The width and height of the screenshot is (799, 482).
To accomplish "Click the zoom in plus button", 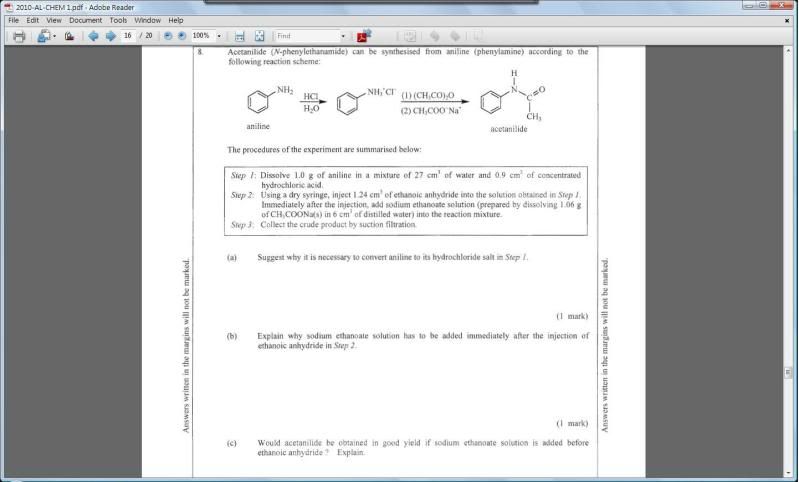I will [182, 36].
